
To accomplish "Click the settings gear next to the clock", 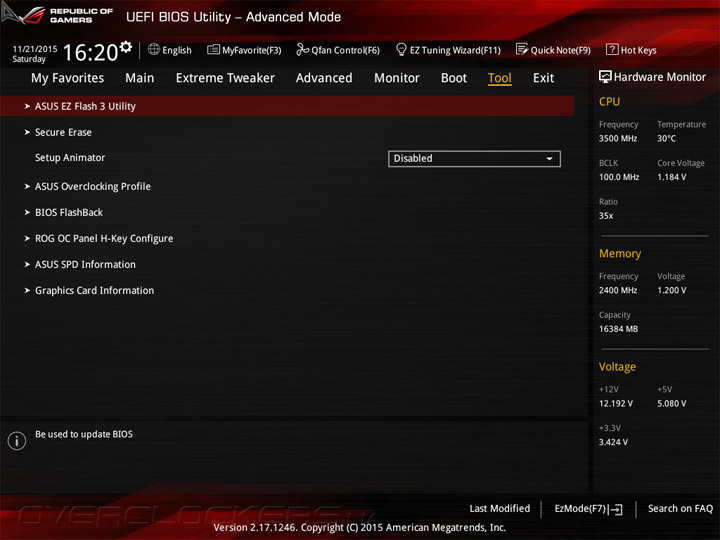I will coord(126,47).
